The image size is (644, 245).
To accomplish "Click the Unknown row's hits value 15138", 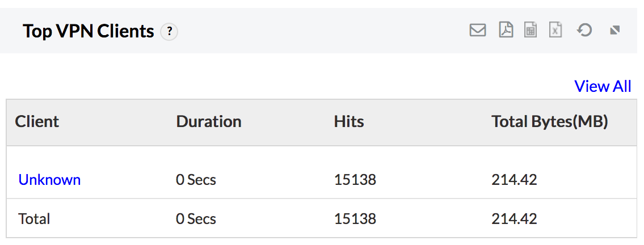I will pyautogui.click(x=355, y=180).
